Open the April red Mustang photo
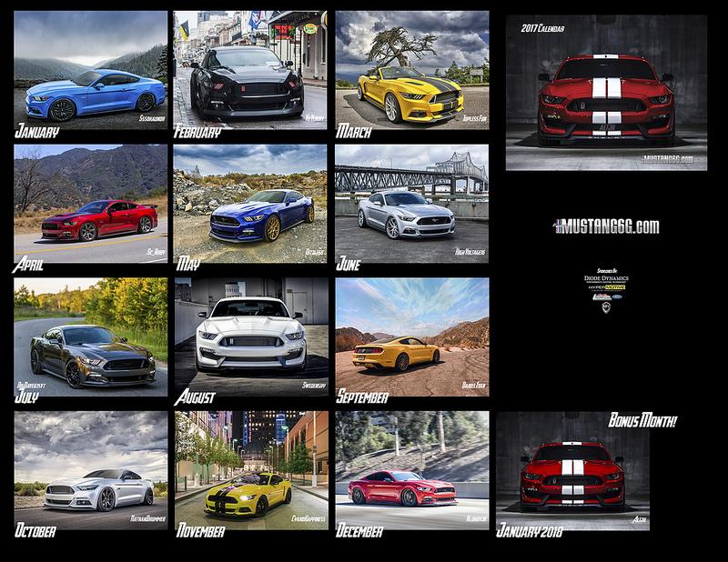Image resolution: width=728 pixels, height=562 pixels. (x=90, y=204)
